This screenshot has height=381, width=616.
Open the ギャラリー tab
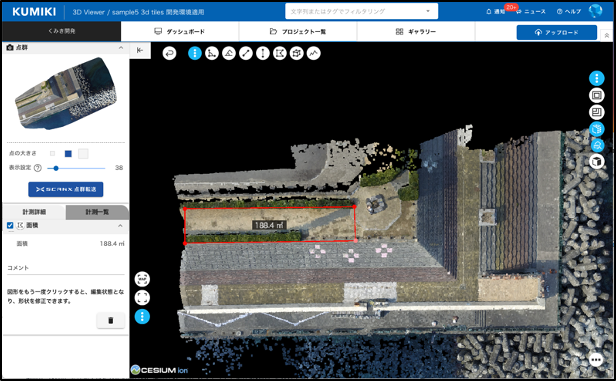[x=416, y=31]
